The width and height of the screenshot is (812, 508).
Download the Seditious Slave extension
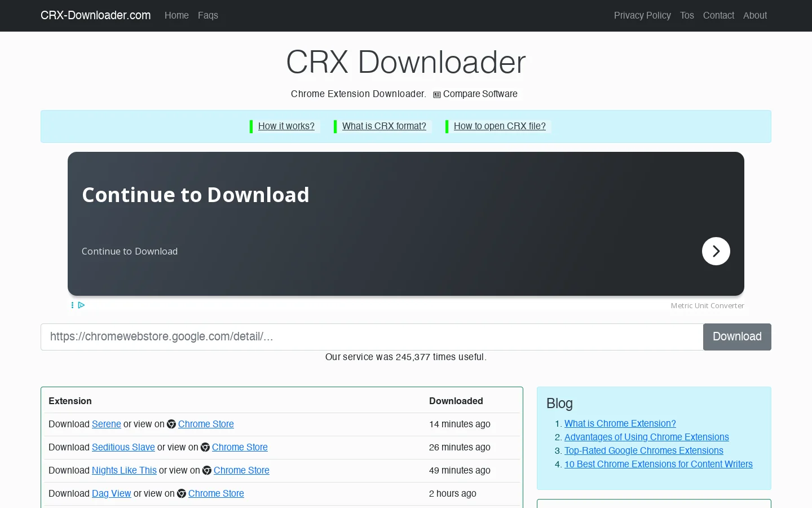[x=123, y=447]
